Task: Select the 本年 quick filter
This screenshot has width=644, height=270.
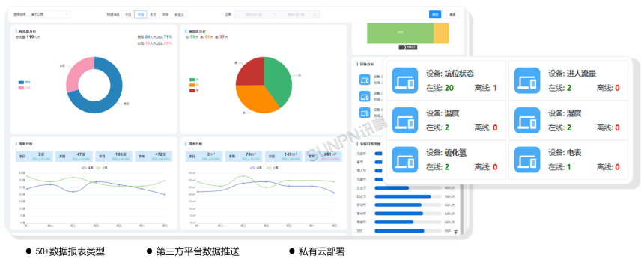Action: click(x=165, y=14)
